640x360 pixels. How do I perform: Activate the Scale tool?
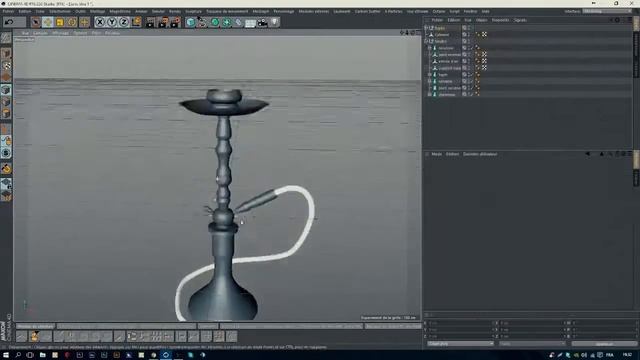point(60,22)
